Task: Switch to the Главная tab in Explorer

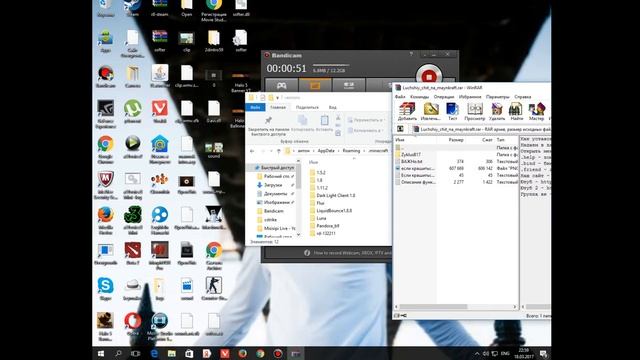Action: 278,107
